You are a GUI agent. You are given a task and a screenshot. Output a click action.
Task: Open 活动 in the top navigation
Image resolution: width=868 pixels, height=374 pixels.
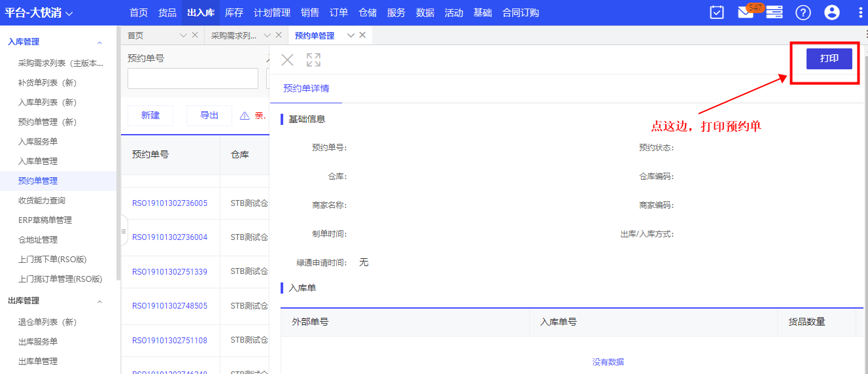click(454, 13)
